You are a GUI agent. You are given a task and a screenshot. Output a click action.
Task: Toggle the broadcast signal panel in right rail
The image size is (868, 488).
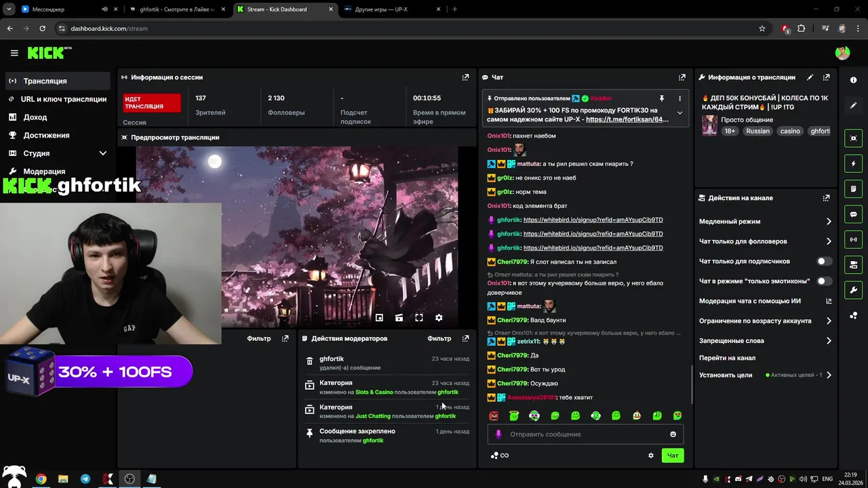(x=853, y=239)
